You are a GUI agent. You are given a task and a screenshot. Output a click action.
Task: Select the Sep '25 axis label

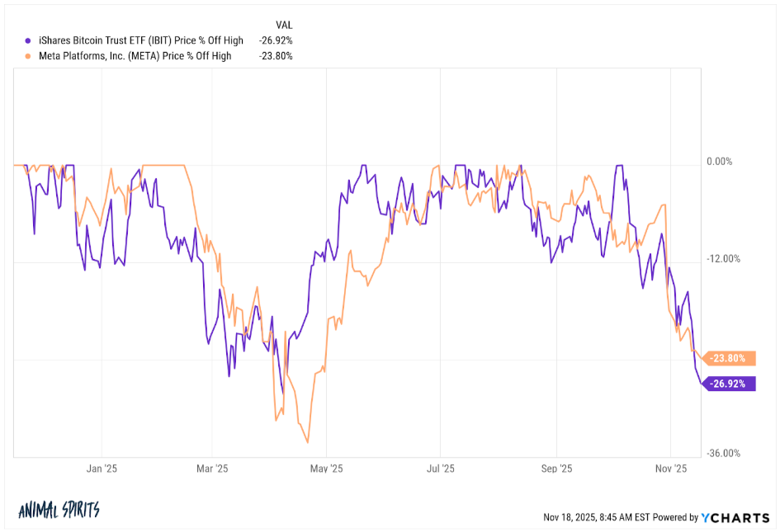pos(556,468)
